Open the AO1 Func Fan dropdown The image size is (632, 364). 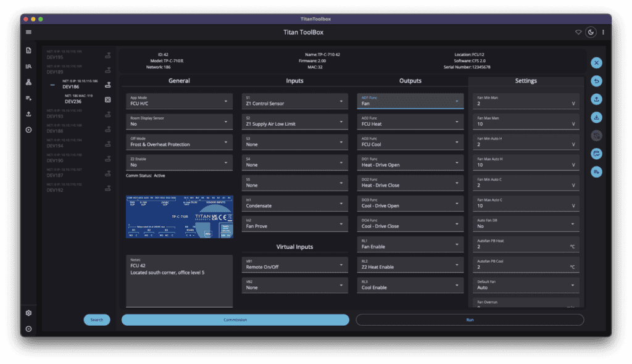coord(410,101)
